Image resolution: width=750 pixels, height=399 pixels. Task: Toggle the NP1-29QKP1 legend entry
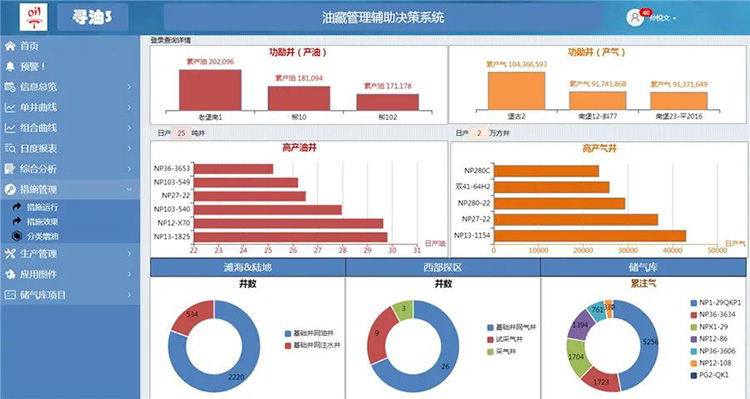[x=716, y=302]
